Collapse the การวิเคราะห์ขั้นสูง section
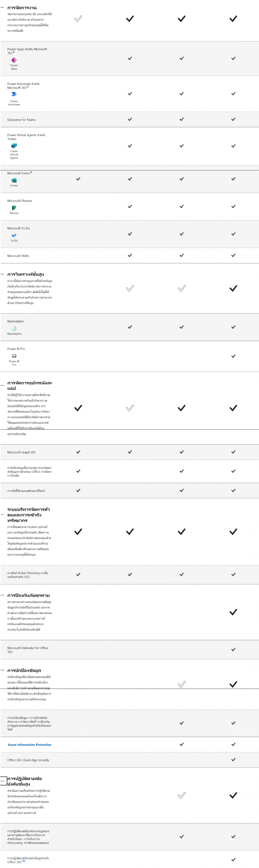259x868 pixels. click(2, 274)
